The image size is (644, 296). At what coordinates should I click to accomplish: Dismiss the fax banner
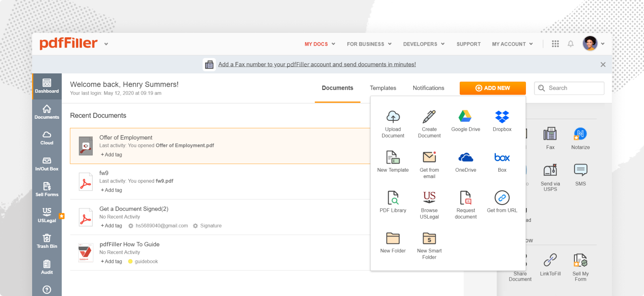603,65
